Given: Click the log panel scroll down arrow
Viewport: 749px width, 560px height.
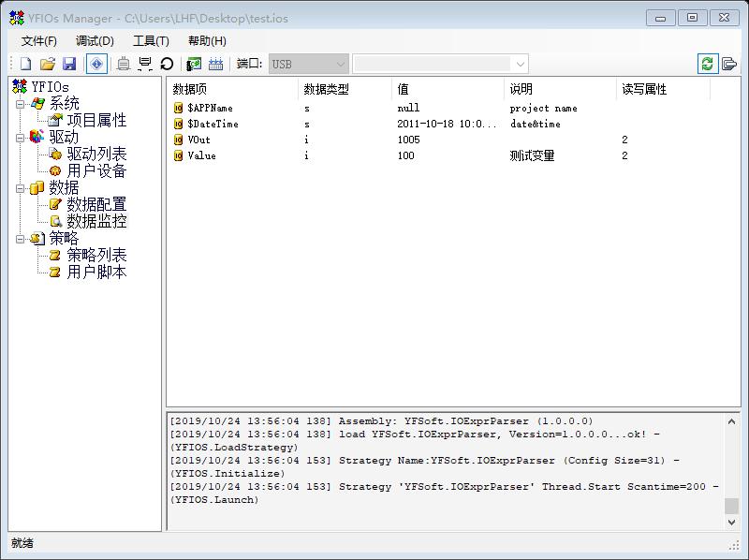Looking at the screenshot, I should [x=731, y=523].
